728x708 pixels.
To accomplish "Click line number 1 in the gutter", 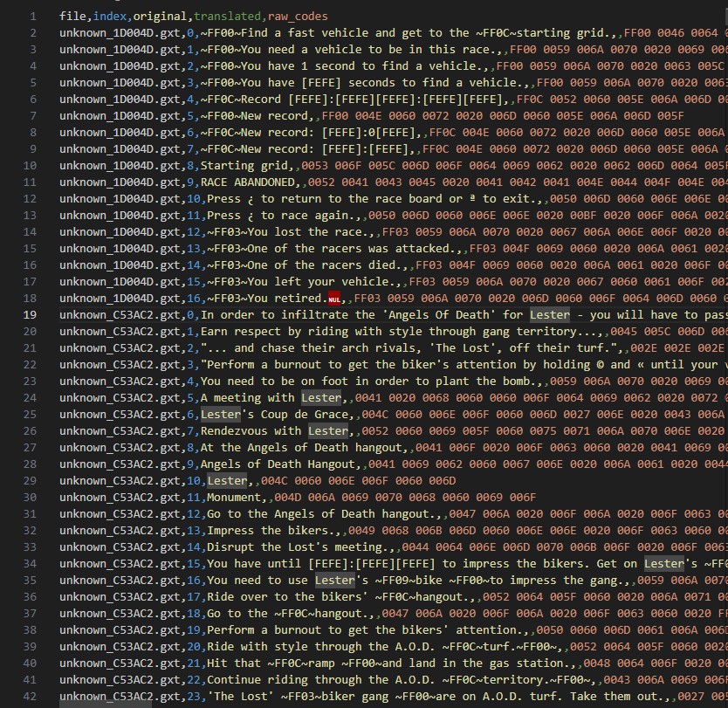I will [x=32, y=17].
